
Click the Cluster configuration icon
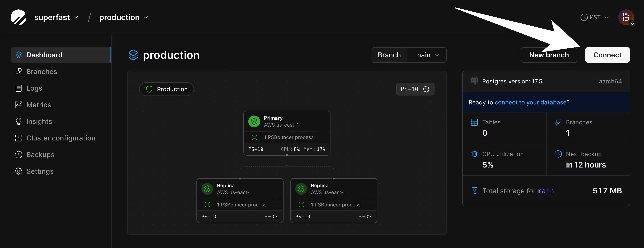click(x=18, y=138)
